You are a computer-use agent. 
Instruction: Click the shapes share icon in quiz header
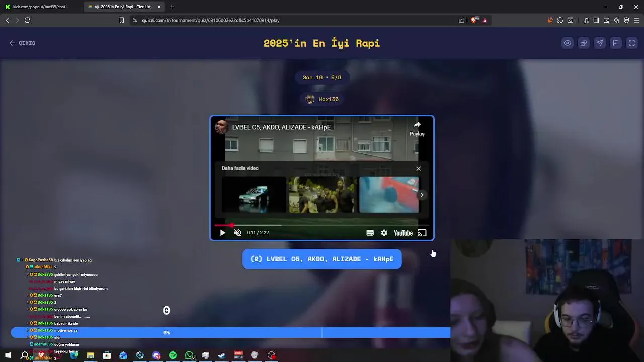pyautogui.click(x=584, y=43)
